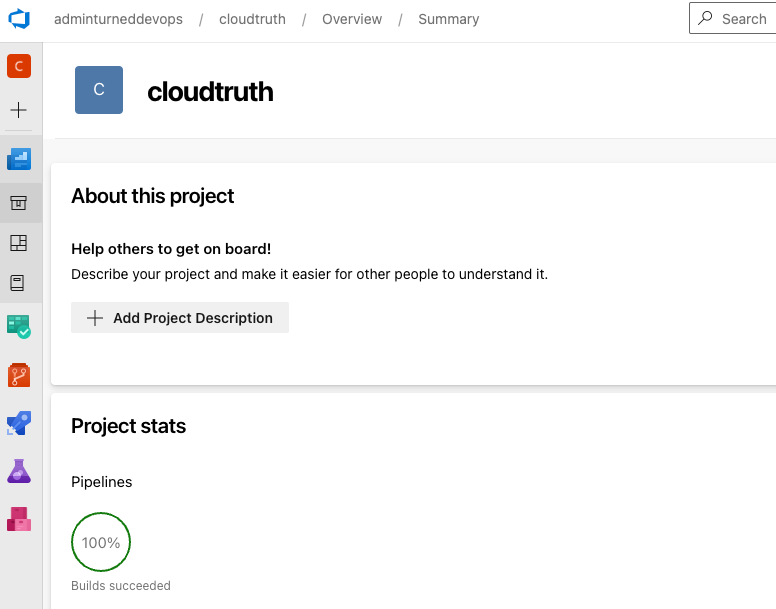Click the plus icon in sidebar

tap(19, 110)
